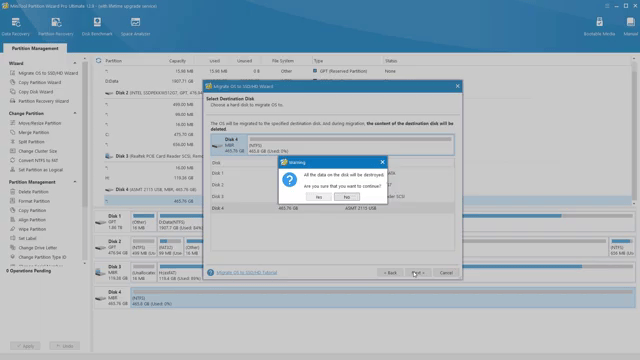
Task: Click Next in the migrate wizard
Action: pos(418,273)
